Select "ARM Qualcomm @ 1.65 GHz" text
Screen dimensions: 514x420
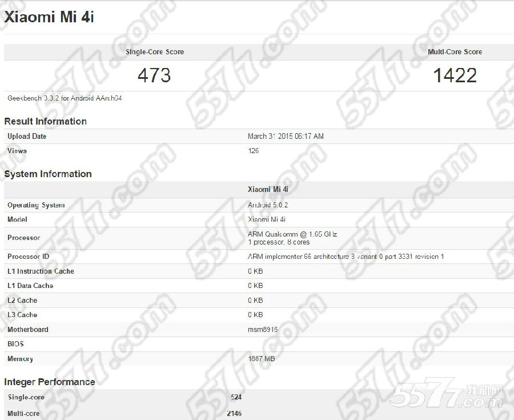[292, 234]
